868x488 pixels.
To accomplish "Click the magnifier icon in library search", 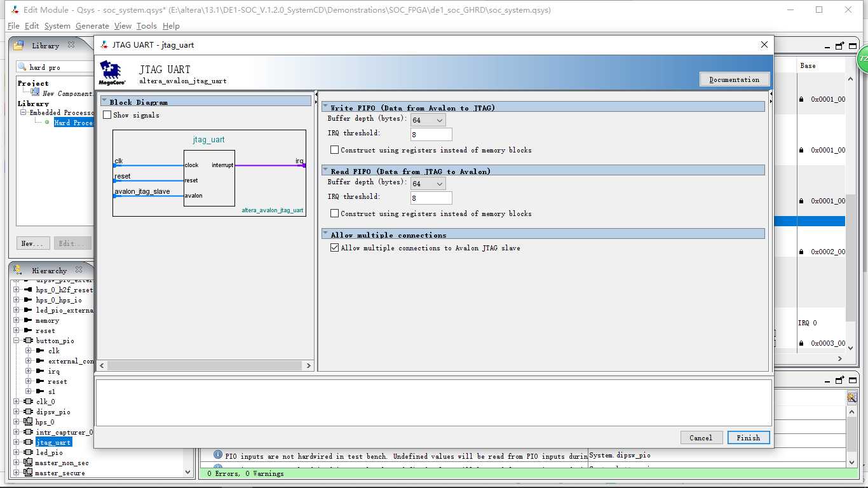I will 22,67.
